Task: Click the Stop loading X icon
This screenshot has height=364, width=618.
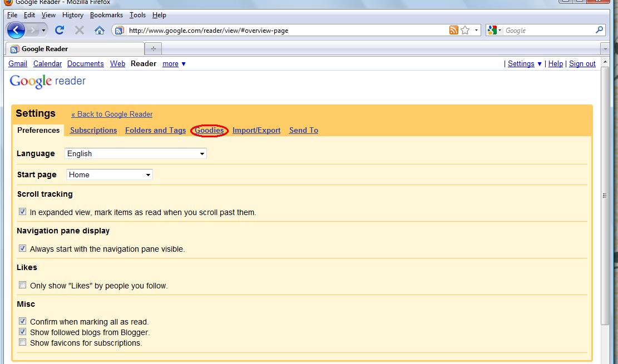Action: pyautogui.click(x=79, y=30)
